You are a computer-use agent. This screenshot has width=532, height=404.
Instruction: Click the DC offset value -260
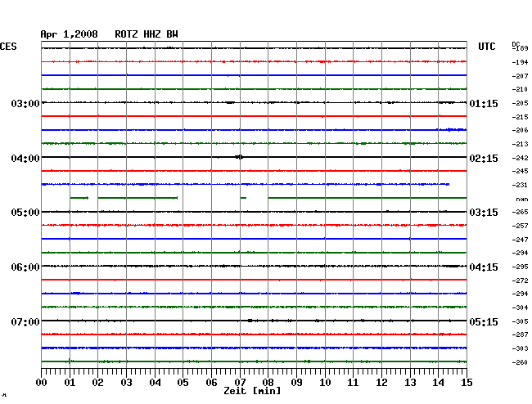tap(520, 362)
